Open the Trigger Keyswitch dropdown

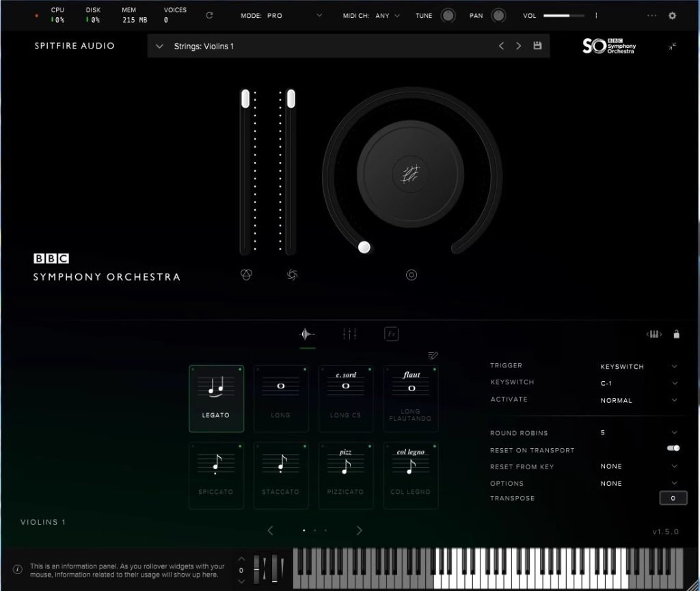click(674, 367)
